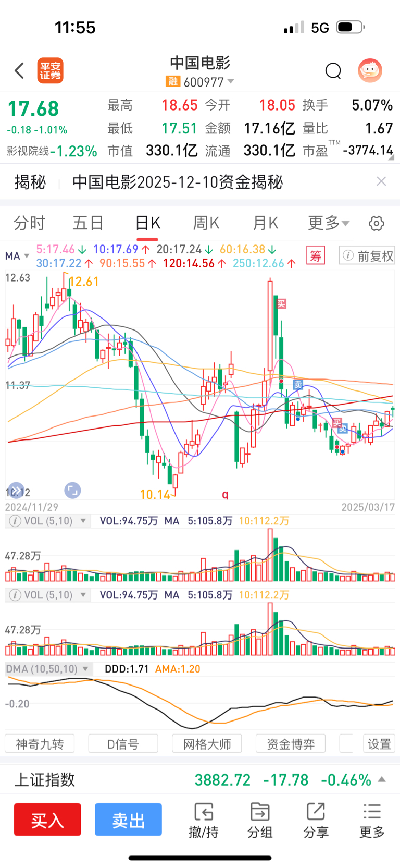The height and width of the screenshot is (868, 400).
Task: Open stock search magnifier icon
Action: (333, 71)
